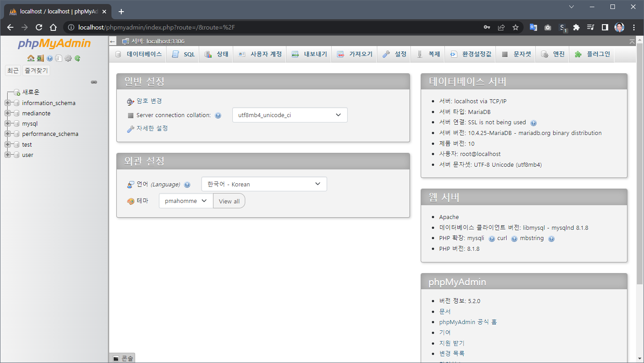Expand the user database tree node
Viewport: 644px width, 363px height.
click(8, 155)
